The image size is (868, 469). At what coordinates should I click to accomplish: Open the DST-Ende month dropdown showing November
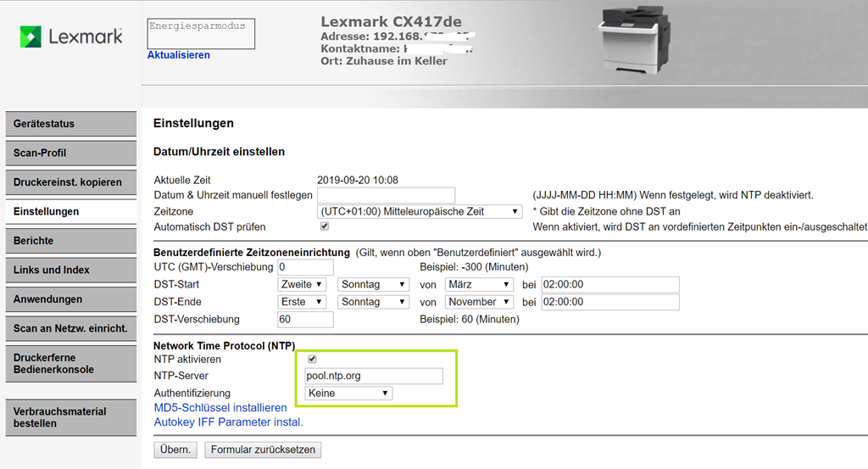coord(479,302)
